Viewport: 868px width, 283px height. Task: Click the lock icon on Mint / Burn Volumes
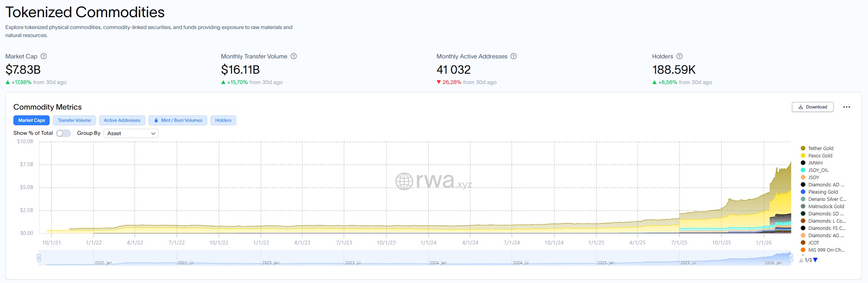click(x=156, y=120)
